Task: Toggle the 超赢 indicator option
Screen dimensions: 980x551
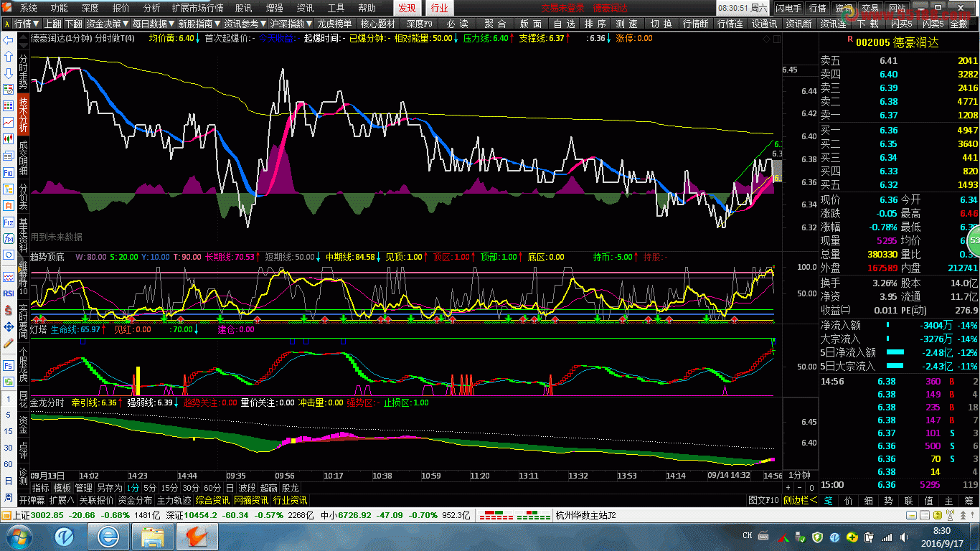Action: point(268,488)
